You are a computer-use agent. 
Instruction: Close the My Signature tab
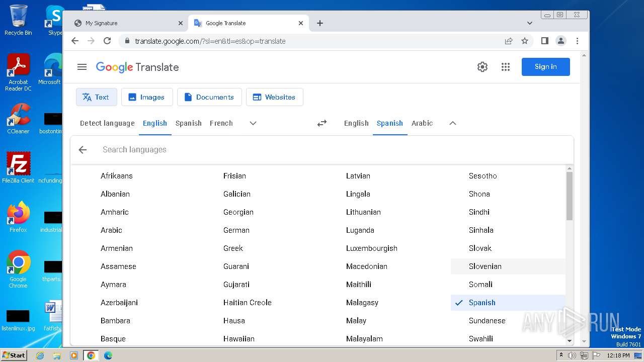pyautogui.click(x=181, y=23)
